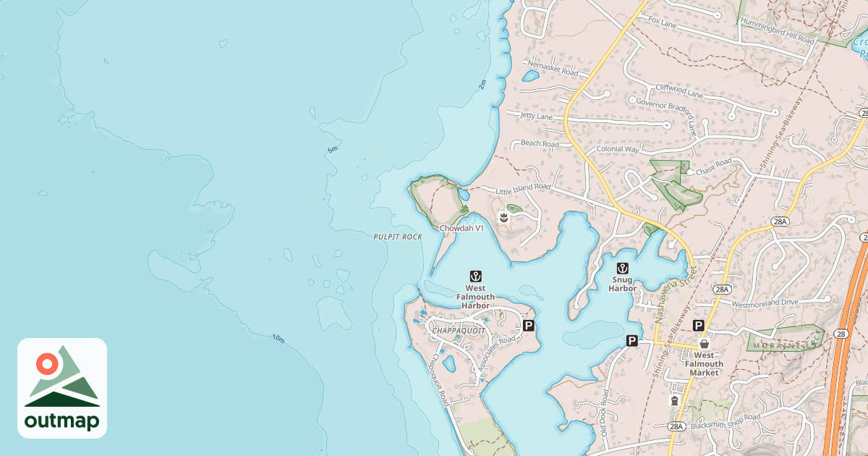Select the 'West Falmouth Harbor' label text
Screen dimensions: 868x456
tap(476, 296)
